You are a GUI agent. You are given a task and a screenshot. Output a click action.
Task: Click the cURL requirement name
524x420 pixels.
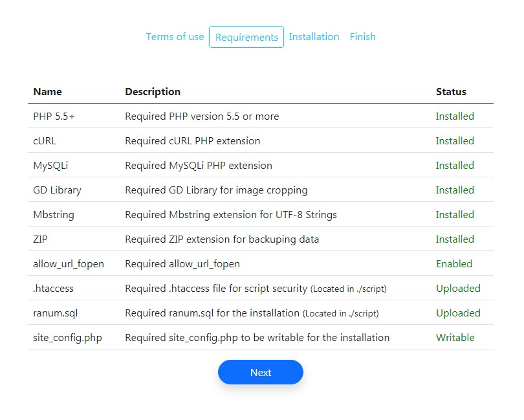coord(45,141)
